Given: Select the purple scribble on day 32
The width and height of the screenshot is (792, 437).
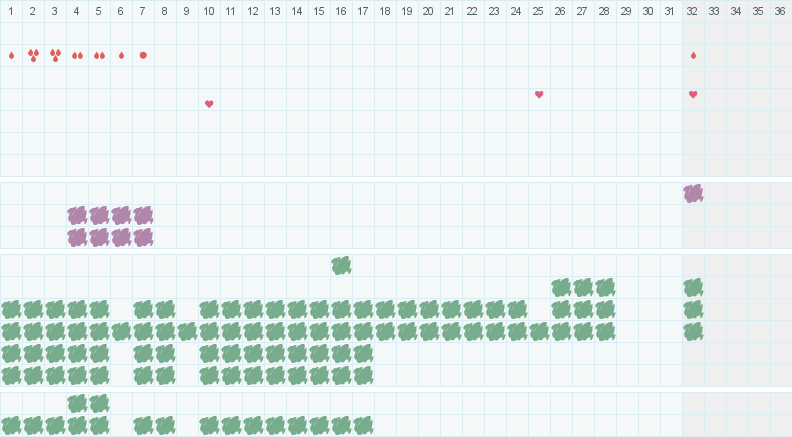Looking at the screenshot, I should pyautogui.click(x=693, y=193).
